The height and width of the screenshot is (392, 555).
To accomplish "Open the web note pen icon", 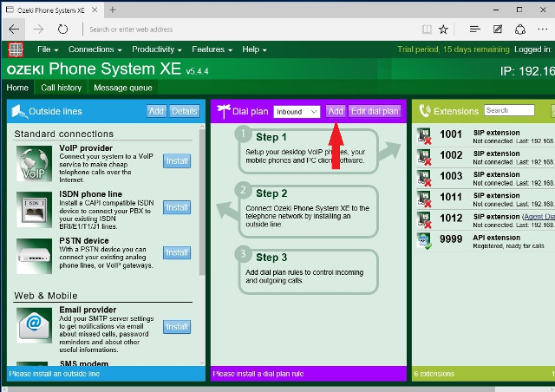I will point(498,29).
